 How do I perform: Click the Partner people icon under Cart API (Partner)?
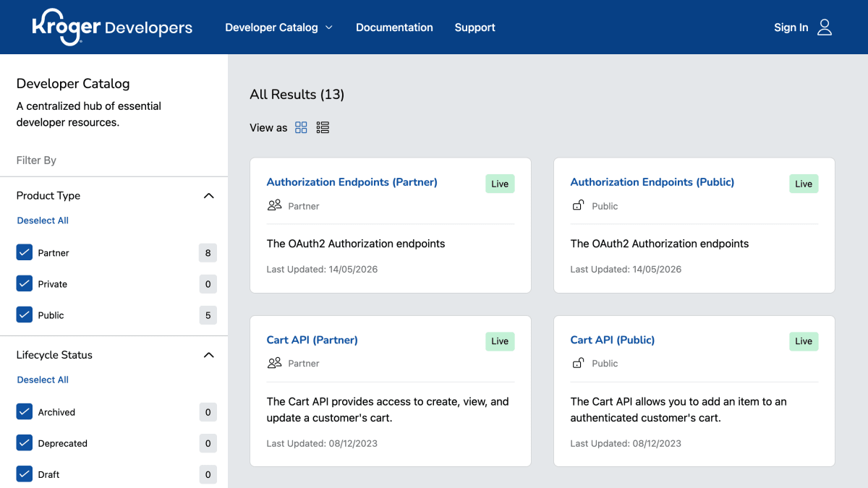(274, 363)
